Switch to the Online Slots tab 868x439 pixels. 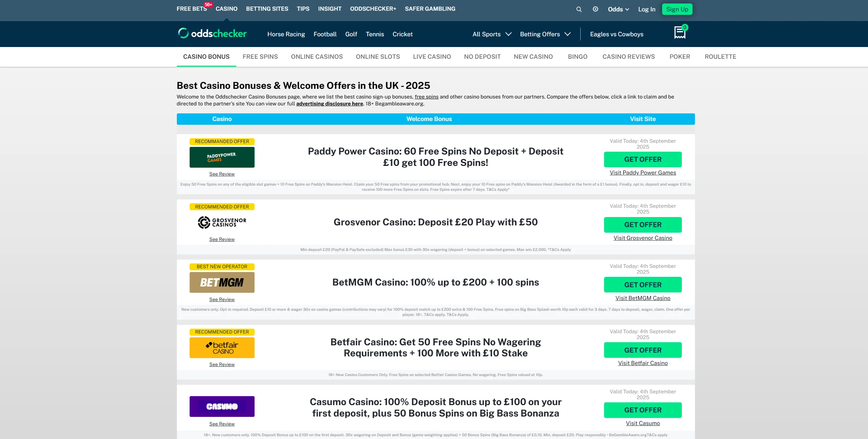click(x=378, y=57)
